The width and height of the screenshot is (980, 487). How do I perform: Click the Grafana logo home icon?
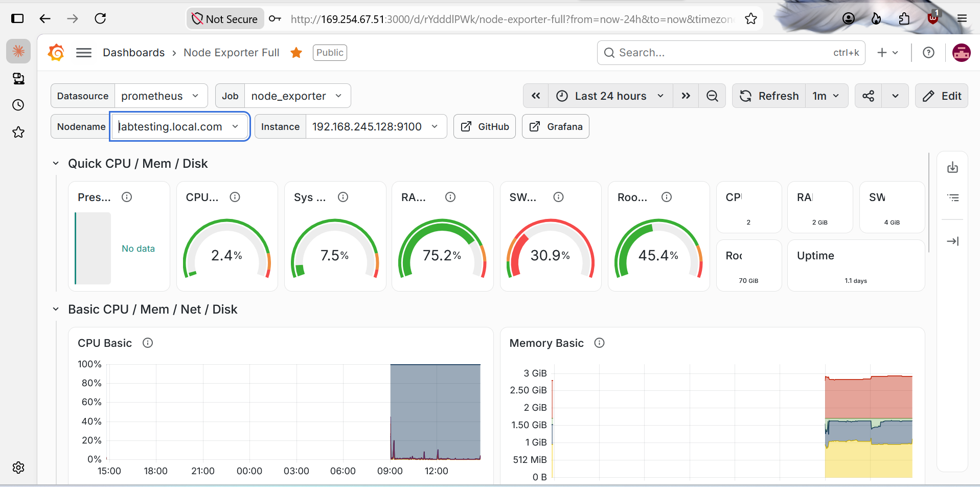[x=56, y=52]
